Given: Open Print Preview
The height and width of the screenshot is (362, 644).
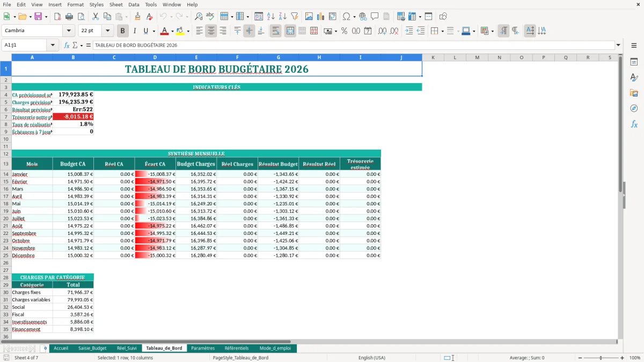Looking at the screenshot, I should click(x=81, y=17).
